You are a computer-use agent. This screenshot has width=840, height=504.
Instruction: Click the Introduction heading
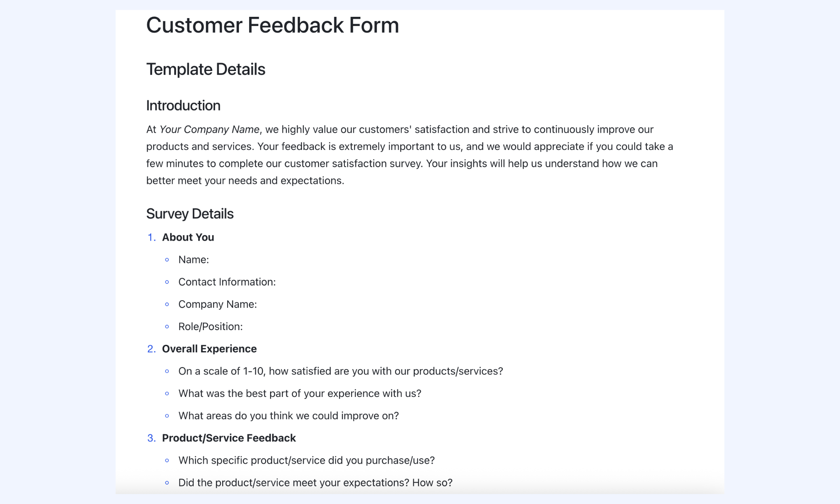point(183,105)
